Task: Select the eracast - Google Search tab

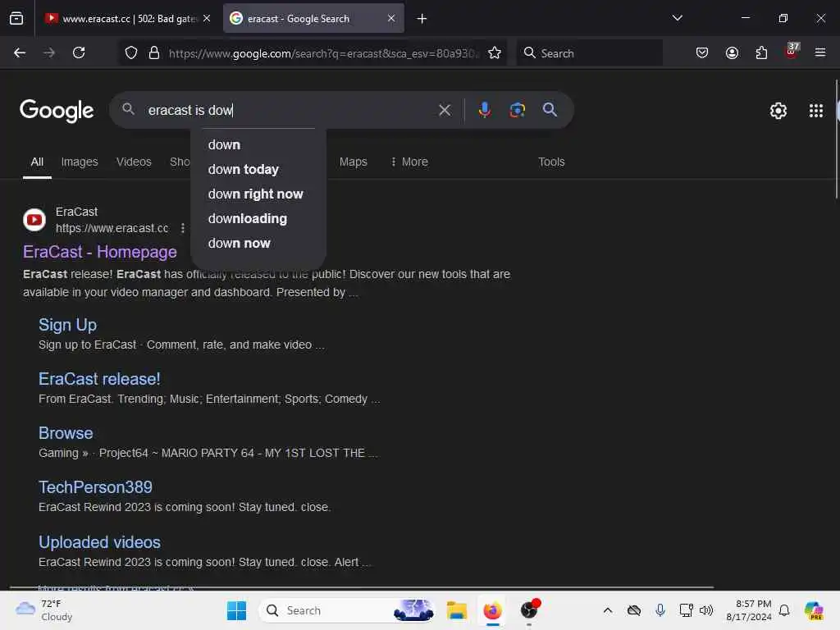Action: [x=313, y=19]
